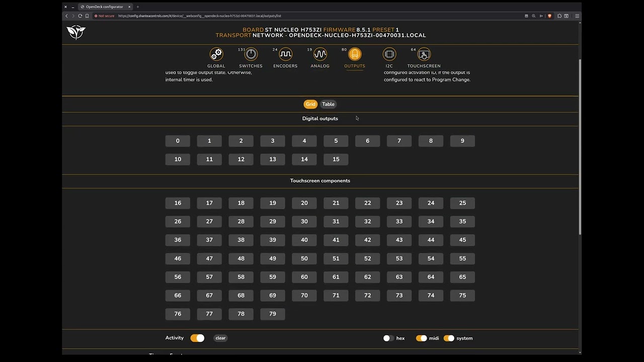Go back in browser history
Viewport: 644px width, 362px height.
pos(66,16)
